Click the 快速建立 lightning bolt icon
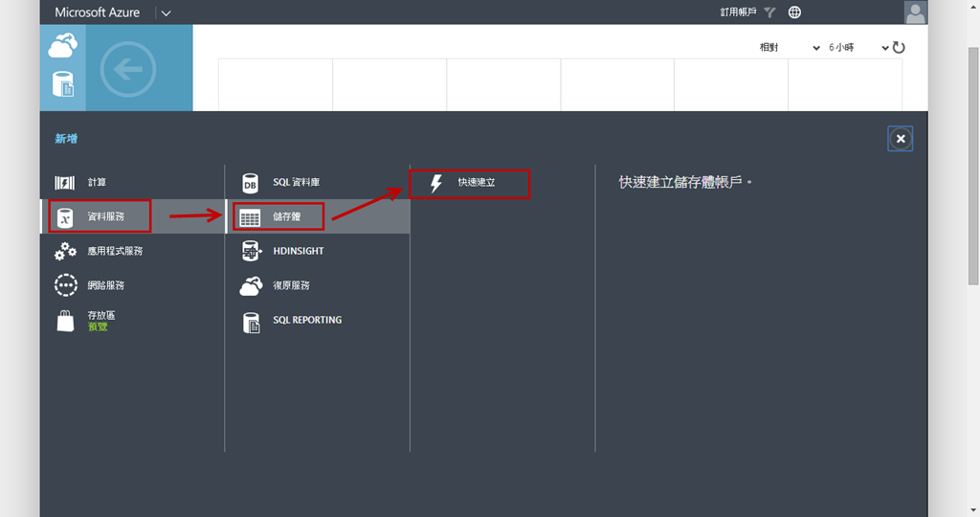 click(435, 183)
